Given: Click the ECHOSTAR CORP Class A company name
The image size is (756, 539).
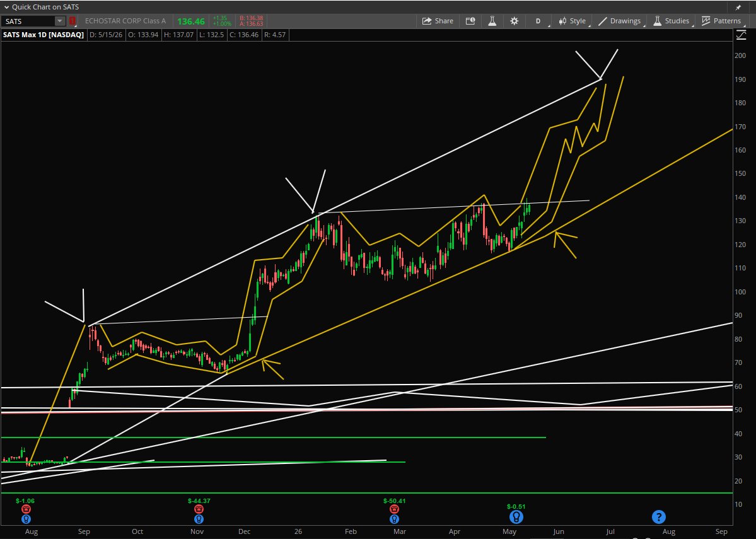Looking at the screenshot, I should click(x=125, y=21).
